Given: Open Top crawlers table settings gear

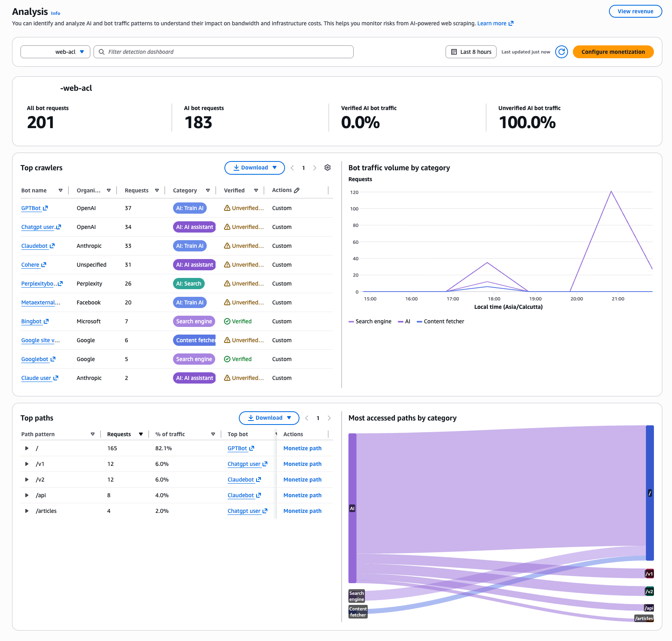Looking at the screenshot, I should tap(328, 168).
